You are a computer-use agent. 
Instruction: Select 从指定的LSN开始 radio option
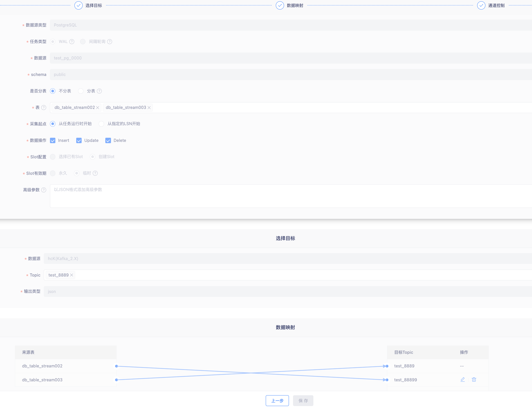(101, 124)
